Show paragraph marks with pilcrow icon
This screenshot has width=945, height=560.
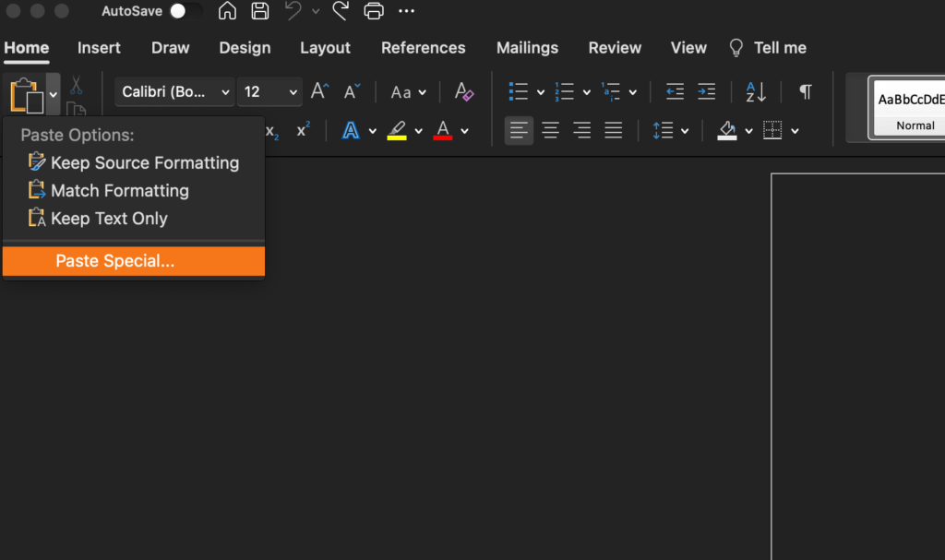(x=805, y=92)
